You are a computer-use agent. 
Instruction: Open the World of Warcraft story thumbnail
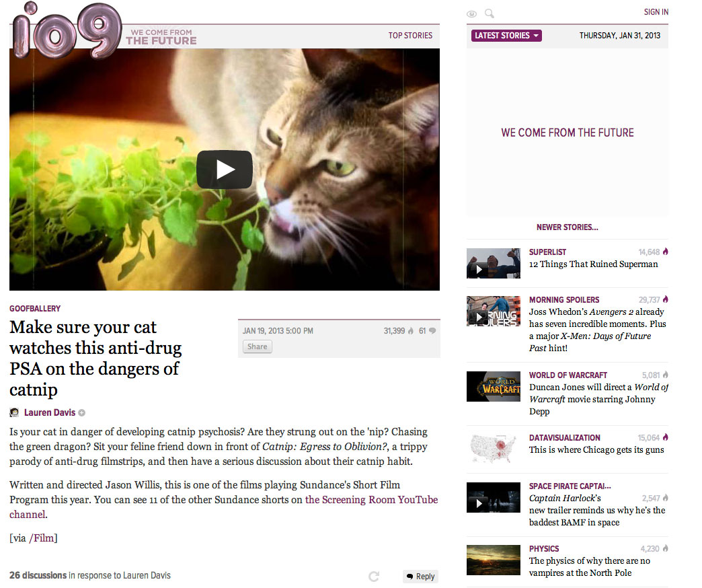494,386
